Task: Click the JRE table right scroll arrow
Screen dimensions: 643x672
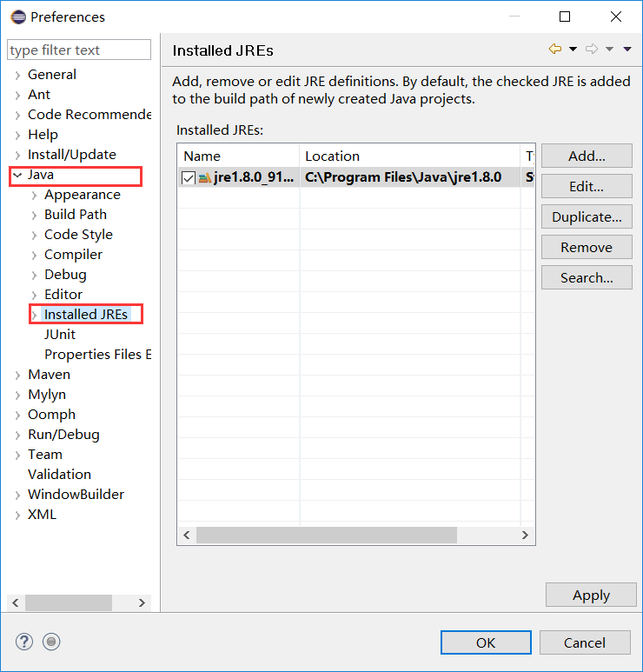Action: pos(525,535)
